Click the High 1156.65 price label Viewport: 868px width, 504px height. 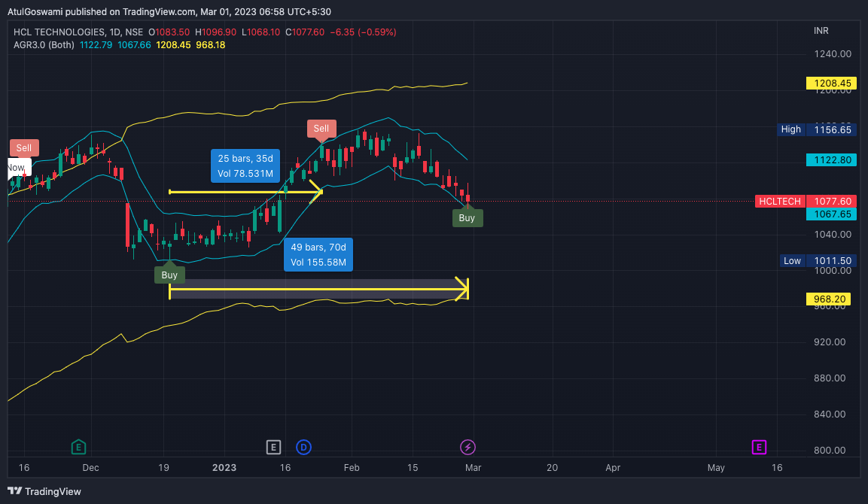tap(817, 129)
